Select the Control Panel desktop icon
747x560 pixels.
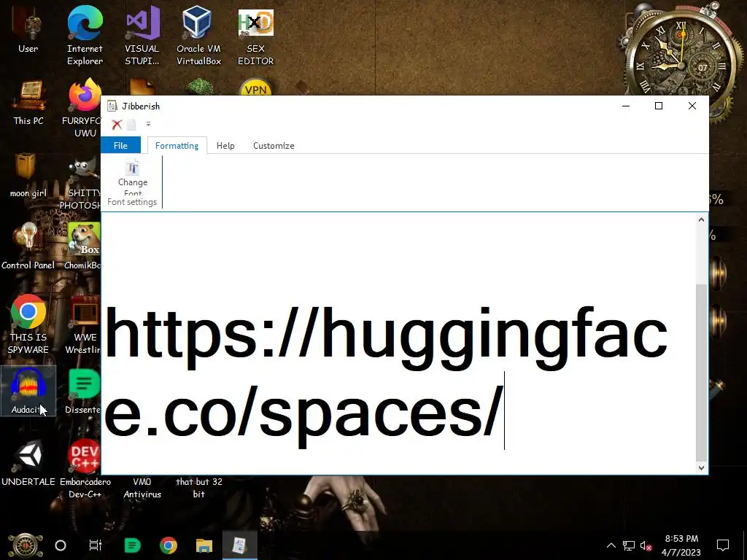[28, 246]
